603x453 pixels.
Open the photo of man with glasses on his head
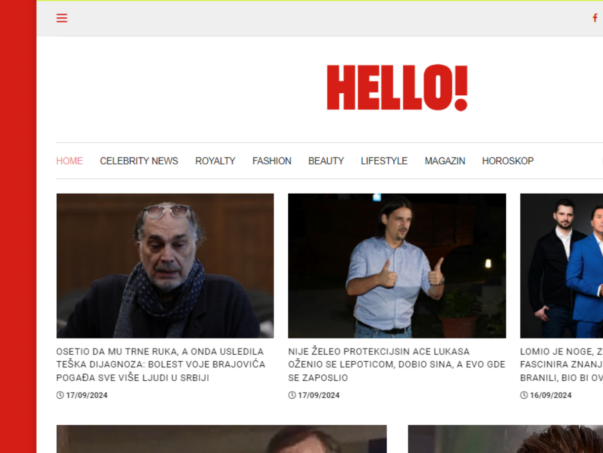(165, 265)
